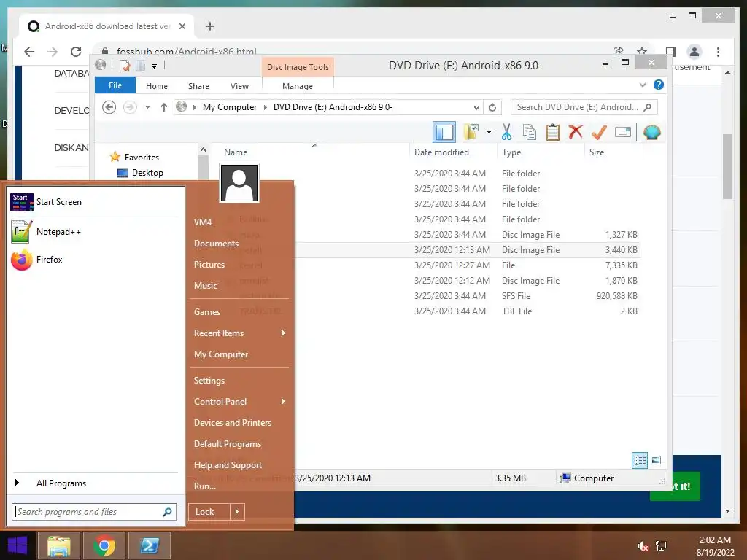Click the Cut scissors icon in Explorer toolbar

coord(506,132)
